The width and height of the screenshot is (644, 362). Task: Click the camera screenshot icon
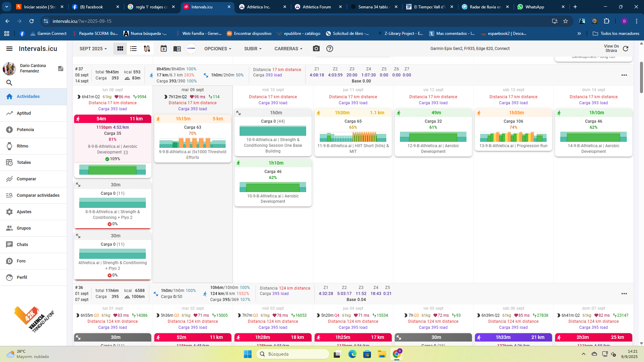(x=316, y=49)
